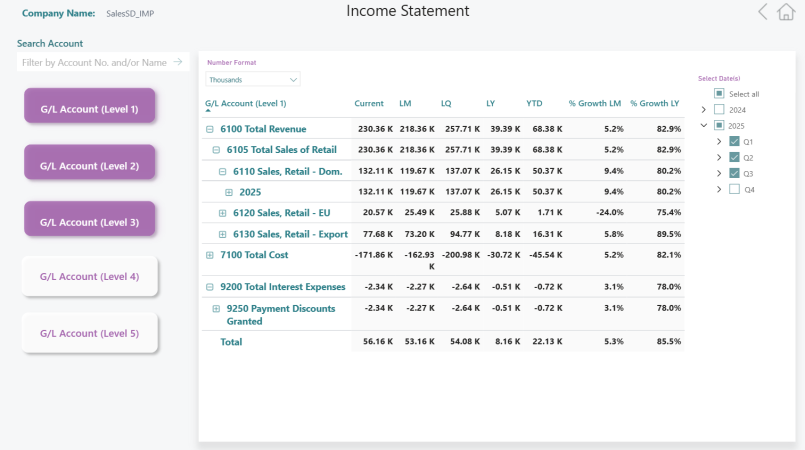This screenshot has width=805, height=450.
Task: Expand the 2025 row under Sales Retail Dom.
Action: pyautogui.click(x=229, y=192)
